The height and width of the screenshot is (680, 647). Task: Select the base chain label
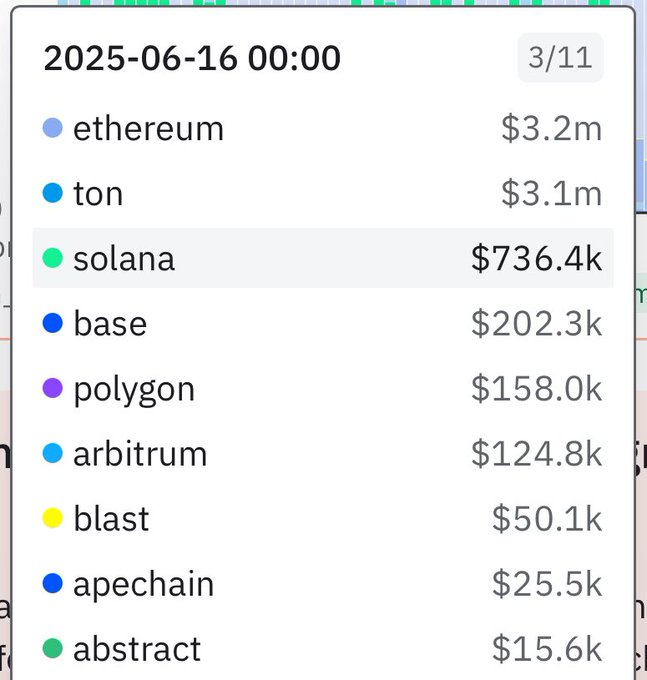(110, 324)
